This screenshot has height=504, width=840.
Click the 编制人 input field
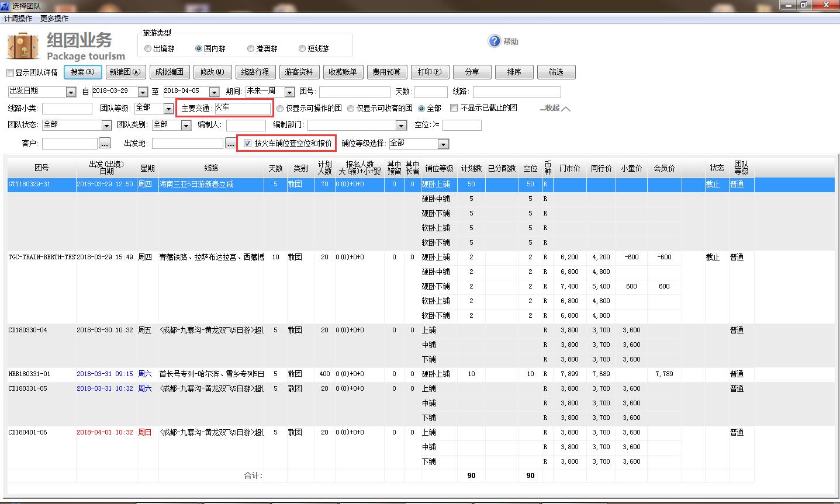246,126
